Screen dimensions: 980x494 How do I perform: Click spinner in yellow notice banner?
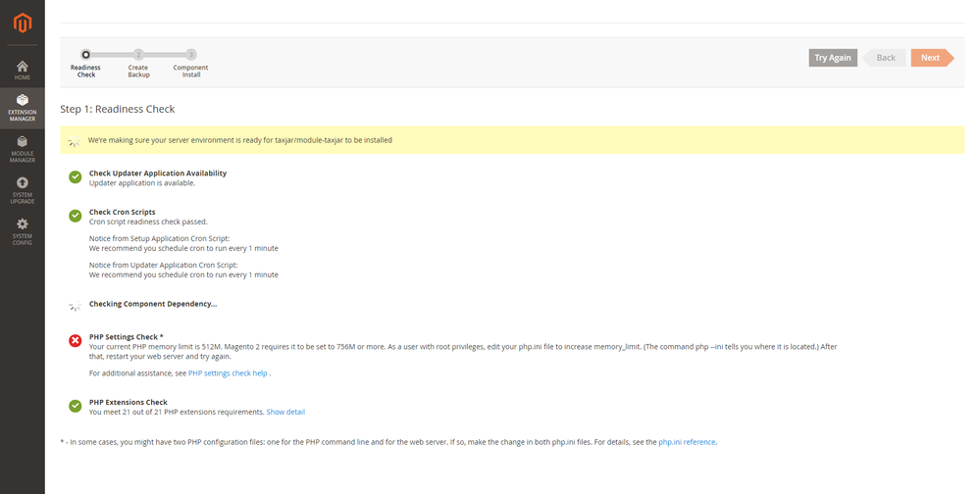click(x=74, y=140)
